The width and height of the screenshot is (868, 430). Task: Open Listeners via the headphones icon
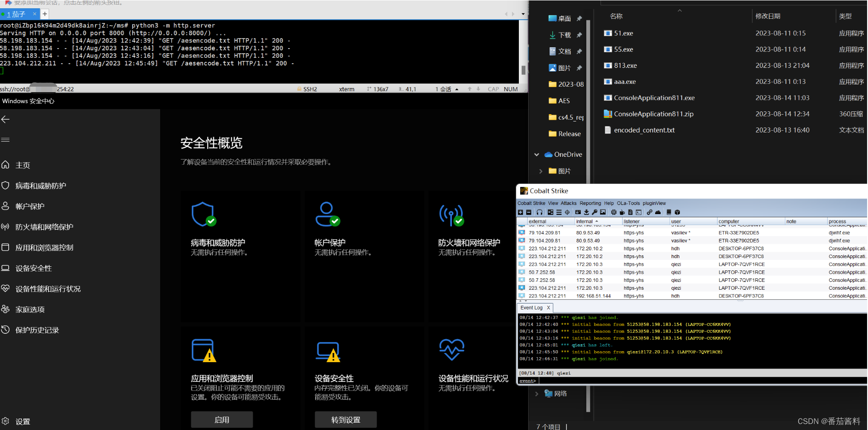click(x=540, y=212)
